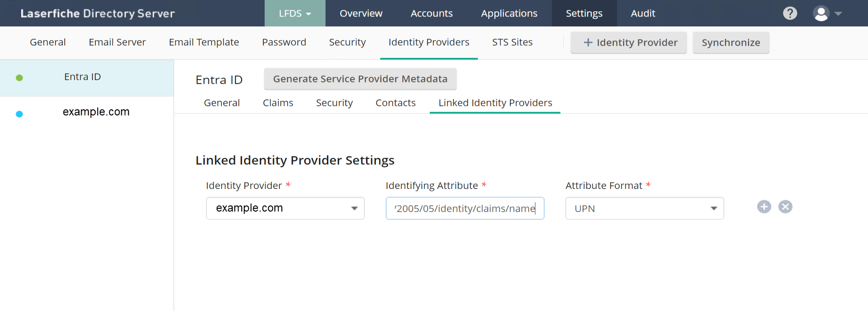
Task: Open Entra ID's Security sub-tab
Action: coord(334,103)
